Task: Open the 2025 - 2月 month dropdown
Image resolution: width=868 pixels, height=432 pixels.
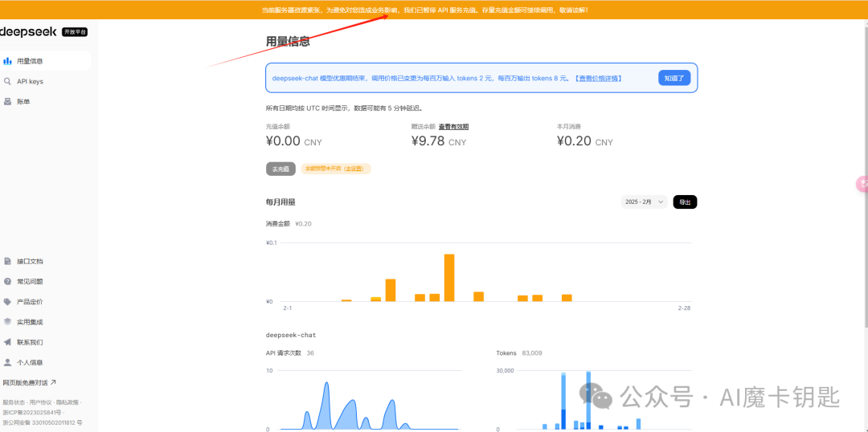Action: pos(644,202)
